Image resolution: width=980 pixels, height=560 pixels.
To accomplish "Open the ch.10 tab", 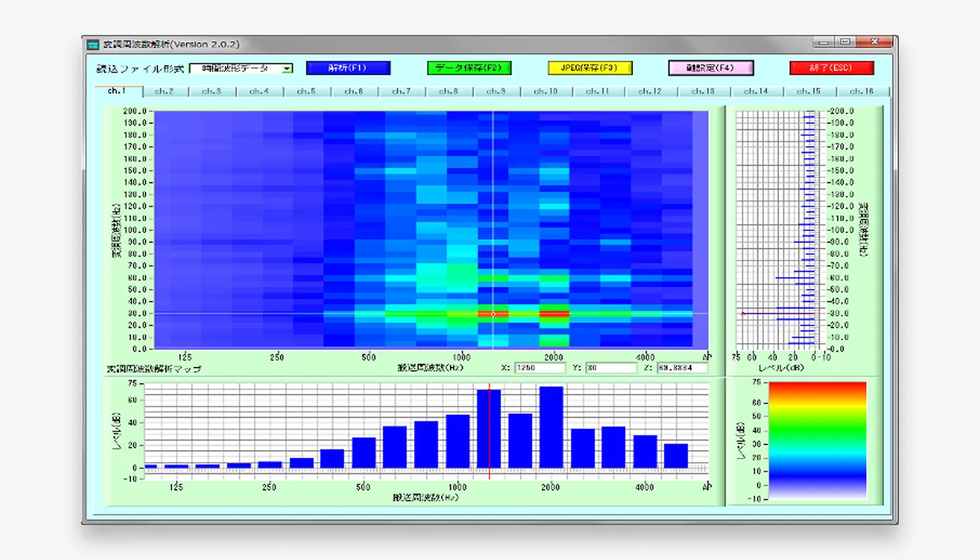I will click(x=545, y=91).
